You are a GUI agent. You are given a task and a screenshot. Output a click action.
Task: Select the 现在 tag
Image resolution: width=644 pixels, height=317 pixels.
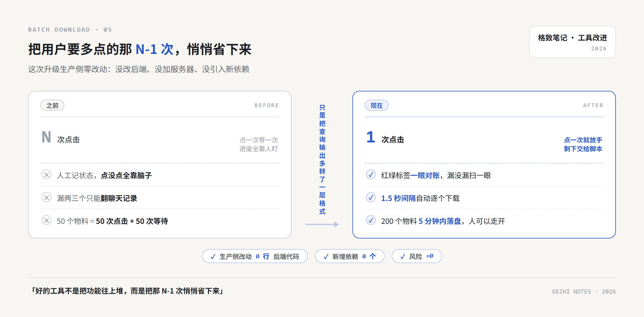pos(377,105)
